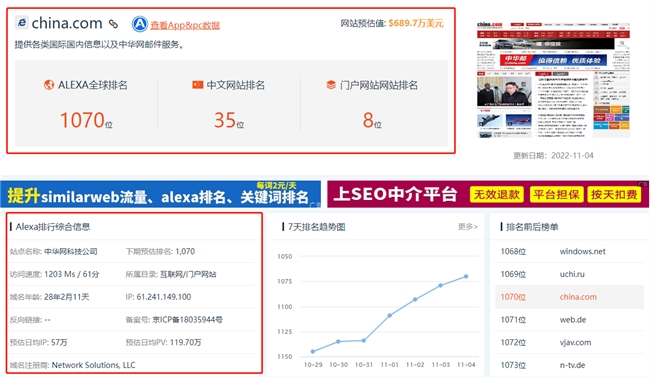Open n-tv.de in the ranking list
The height and width of the screenshot is (378, 650).
(572, 365)
